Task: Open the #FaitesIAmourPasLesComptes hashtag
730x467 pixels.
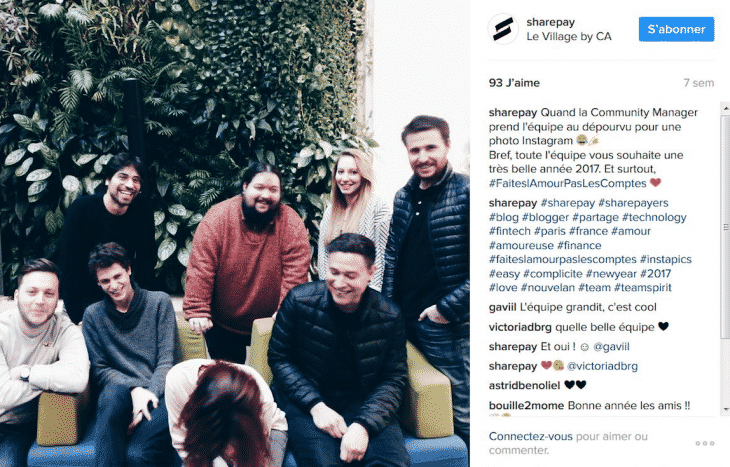Action: (x=568, y=183)
